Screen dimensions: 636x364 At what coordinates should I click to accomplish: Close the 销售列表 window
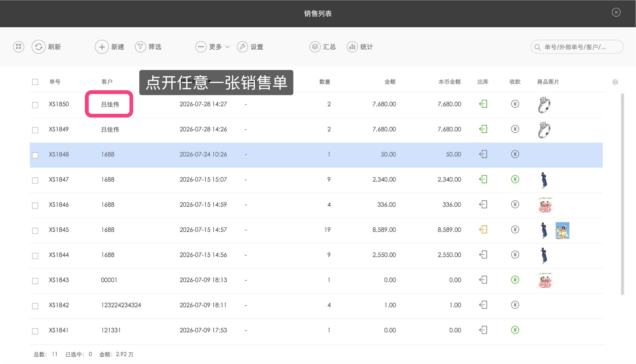pyautogui.click(x=616, y=12)
